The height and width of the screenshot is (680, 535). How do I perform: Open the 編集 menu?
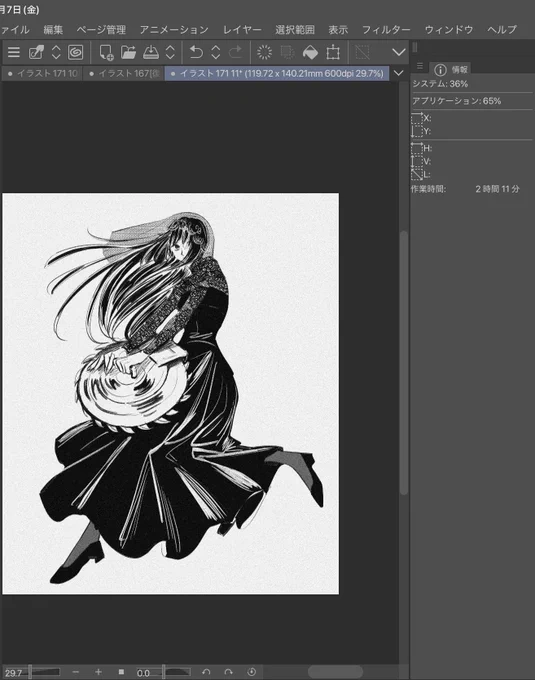click(53, 29)
